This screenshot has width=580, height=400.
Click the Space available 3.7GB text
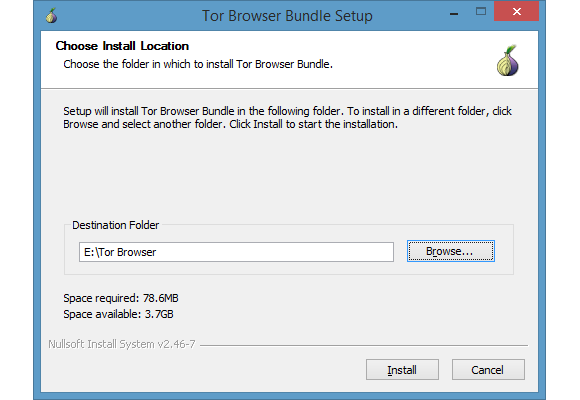click(x=118, y=314)
